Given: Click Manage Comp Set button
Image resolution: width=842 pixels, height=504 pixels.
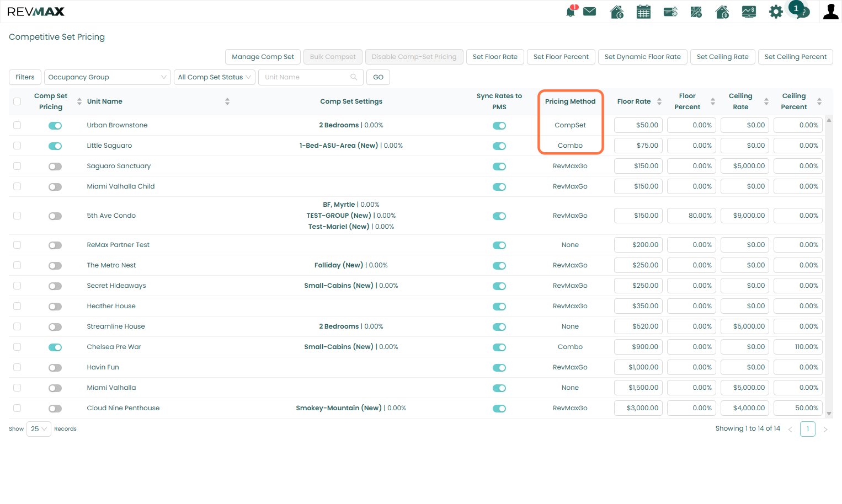Looking at the screenshot, I should pyautogui.click(x=263, y=57).
